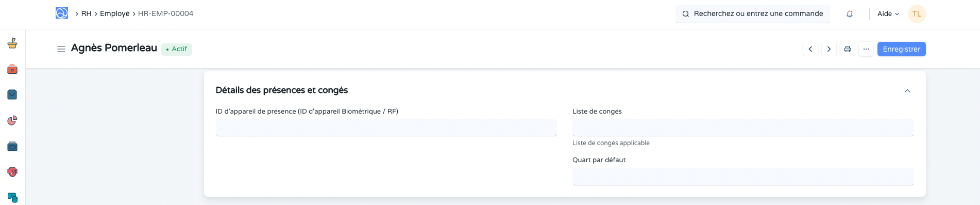This screenshot has width=980, height=205.
Task: Open the notifications bell
Action: tap(850, 14)
